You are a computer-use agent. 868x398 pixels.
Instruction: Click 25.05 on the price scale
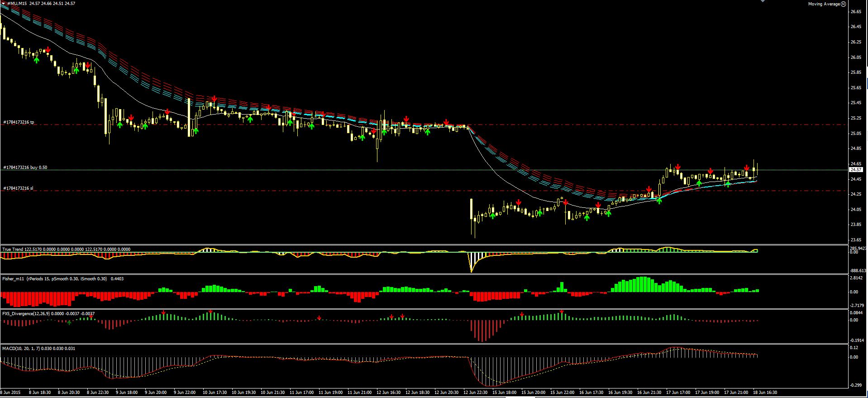[x=856, y=133]
